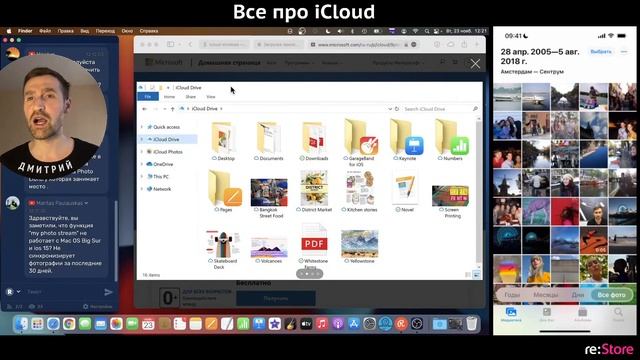Image resolution: width=640 pixels, height=360 pixels.
Task: Open the Файл menu
Action: tap(45, 31)
